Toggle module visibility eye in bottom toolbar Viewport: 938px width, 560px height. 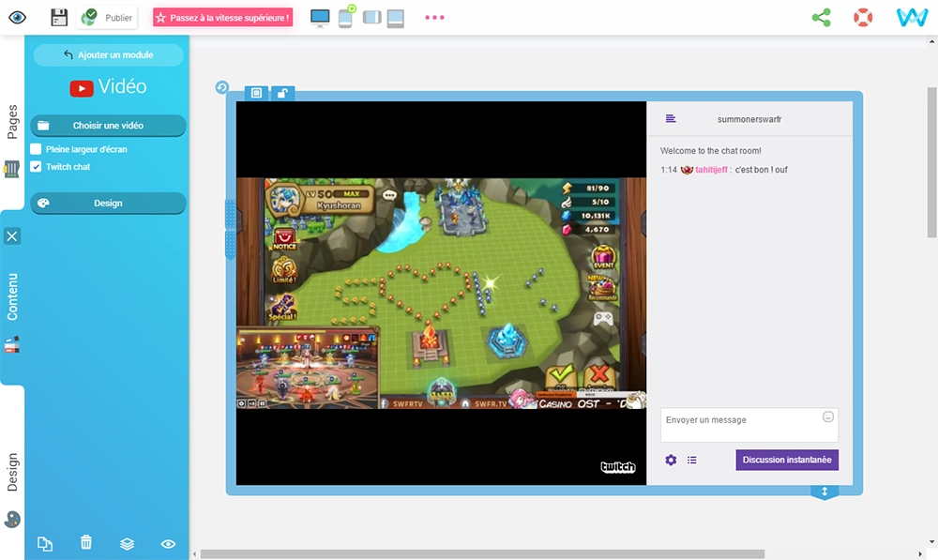point(169,542)
